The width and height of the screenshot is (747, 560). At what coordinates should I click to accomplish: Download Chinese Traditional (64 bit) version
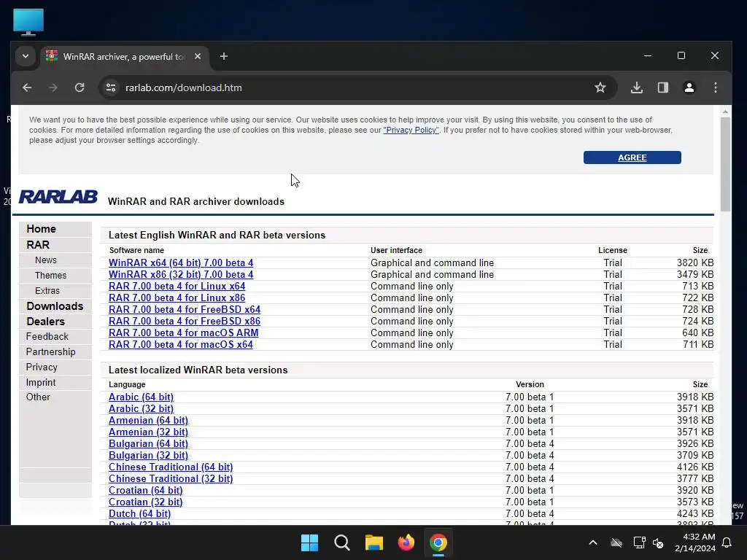point(171,467)
